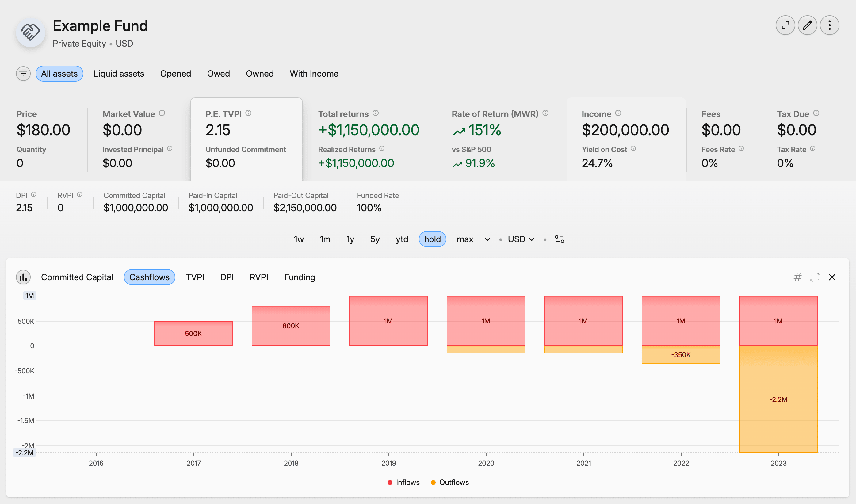Image resolution: width=856 pixels, height=504 pixels.
Task: Switch to the Funding chart tab
Action: click(x=299, y=277)
